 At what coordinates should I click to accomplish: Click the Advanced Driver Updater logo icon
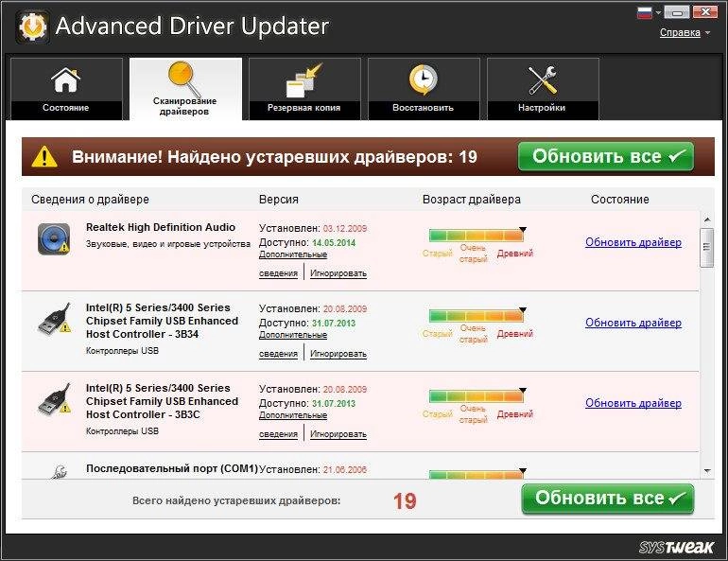32,26
